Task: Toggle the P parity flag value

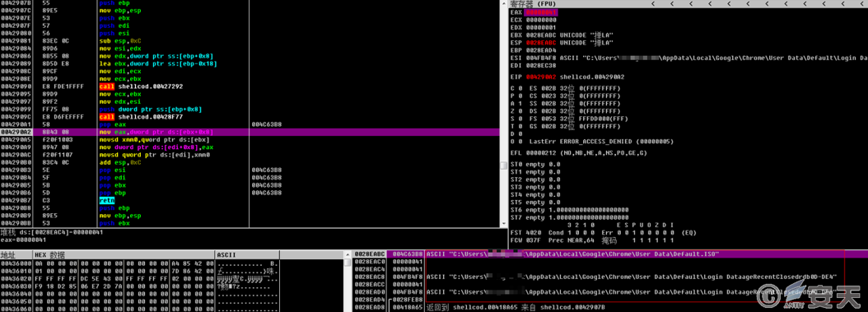Action: click(x=520, y=95)
